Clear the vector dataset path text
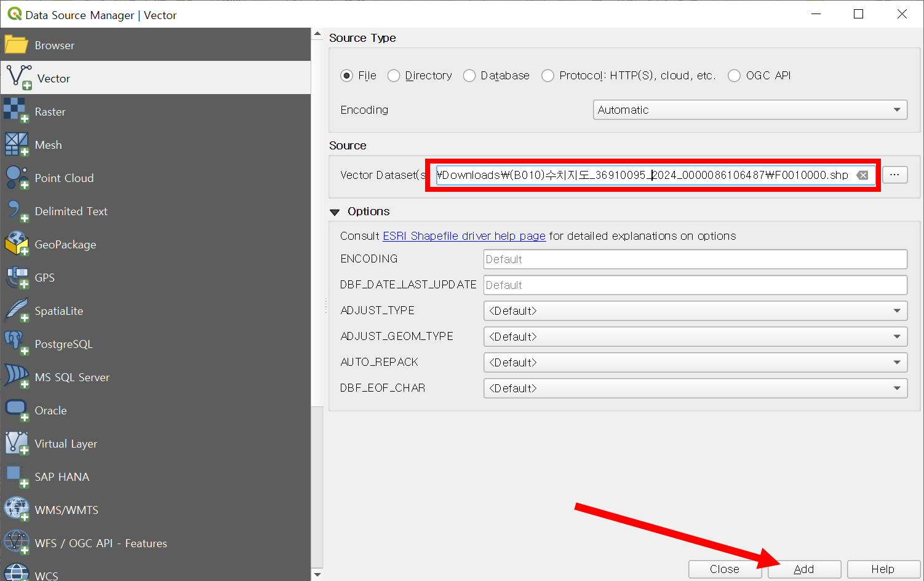This screenshot has height=581, width=924. click(x=862, y=175)
